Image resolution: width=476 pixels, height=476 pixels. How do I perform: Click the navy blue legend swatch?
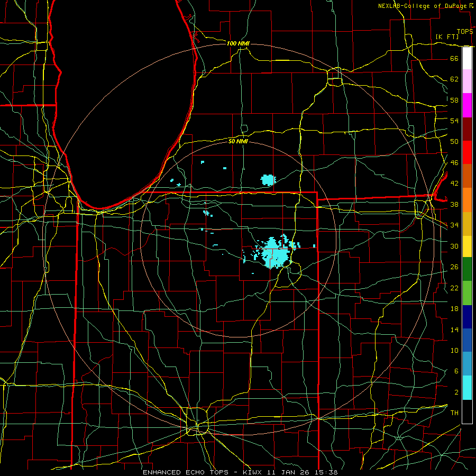pyautogui.click(x=467, y=317)
